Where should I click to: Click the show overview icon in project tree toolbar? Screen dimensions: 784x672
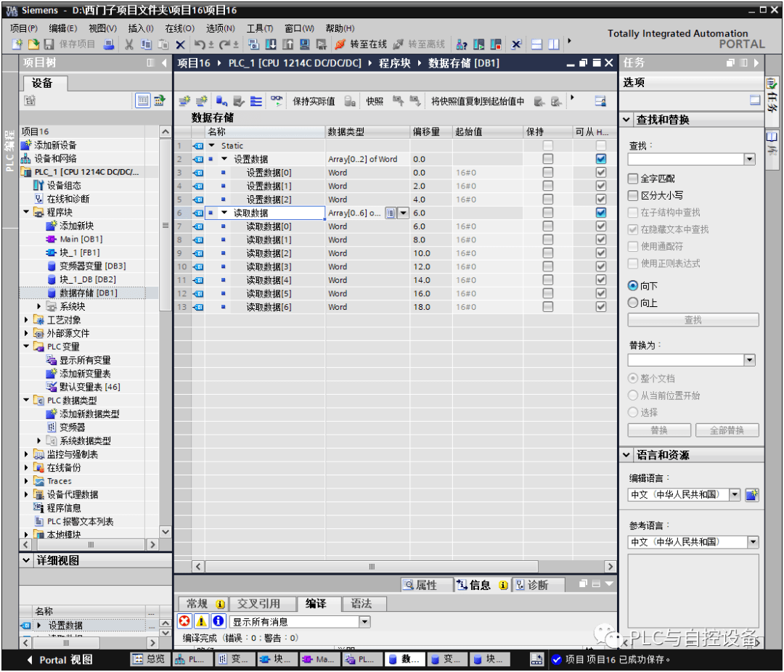pyautogui.click(x=143, y=101)
